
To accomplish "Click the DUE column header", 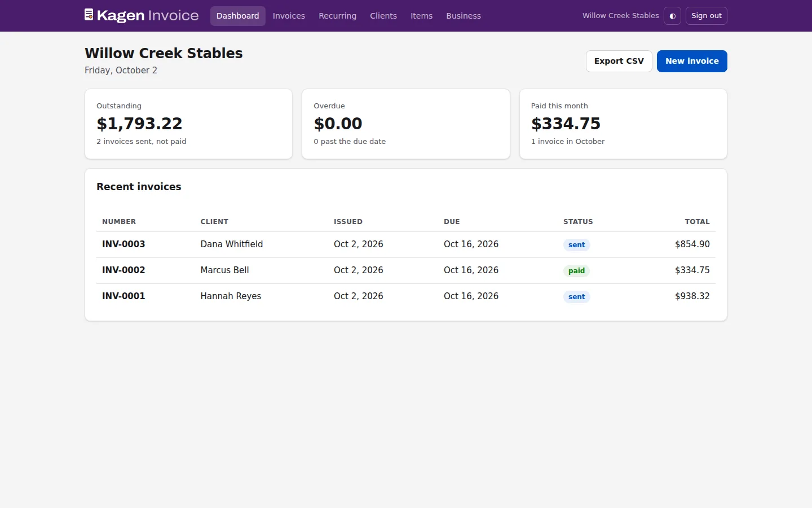I will [x=452, y=222].
